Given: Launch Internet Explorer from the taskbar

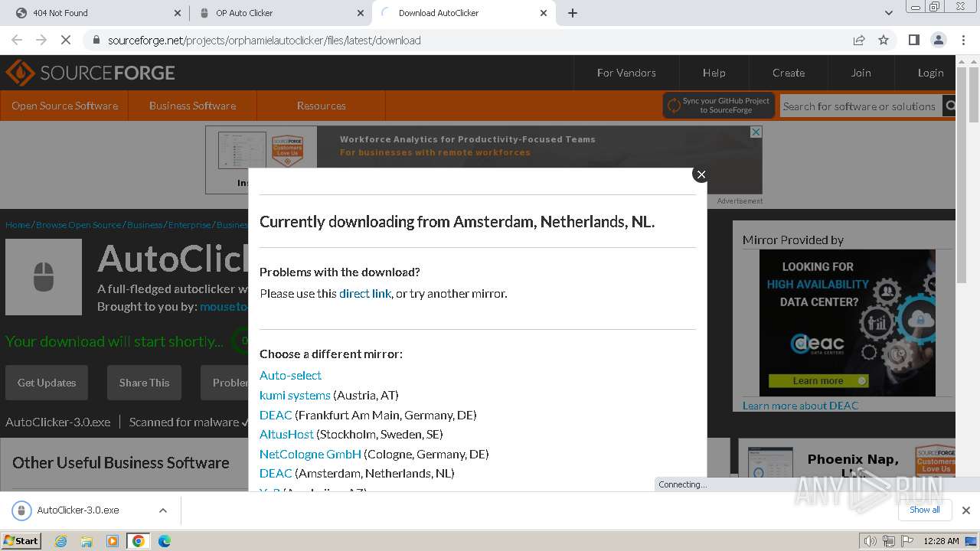Looking at the screenshot, I should pos(61,541).
